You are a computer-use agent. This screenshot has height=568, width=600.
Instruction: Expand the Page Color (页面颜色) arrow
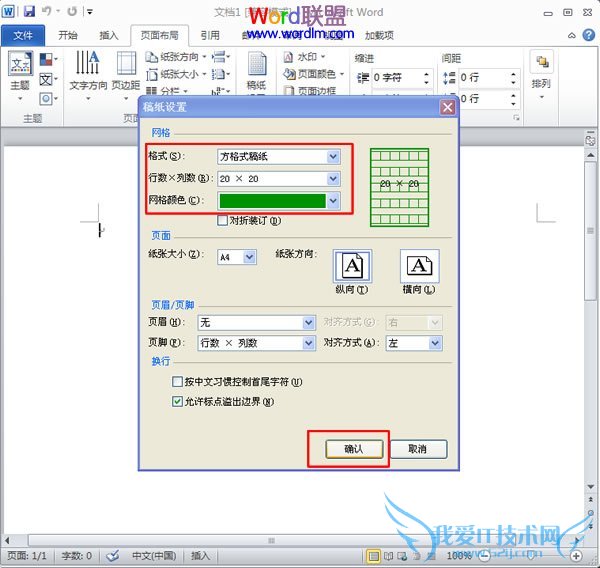(342, 74)
